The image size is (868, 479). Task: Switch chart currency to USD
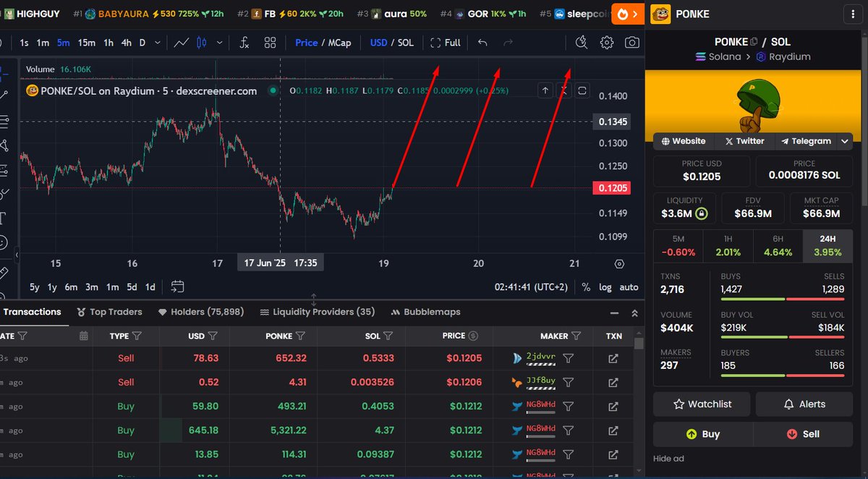379,43
